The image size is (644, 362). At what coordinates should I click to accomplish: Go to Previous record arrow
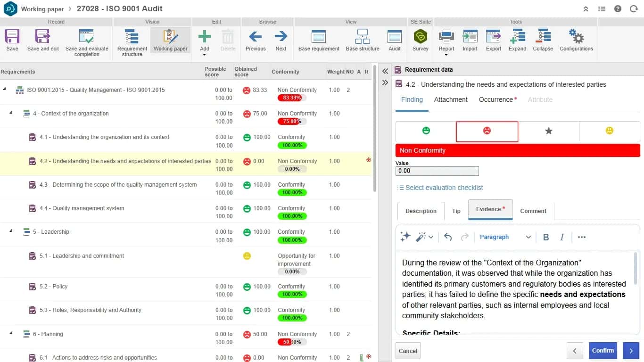coord(256,36)
